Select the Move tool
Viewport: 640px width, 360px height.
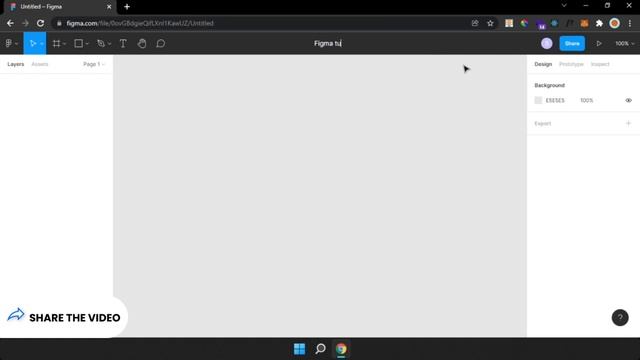[33, 43]
